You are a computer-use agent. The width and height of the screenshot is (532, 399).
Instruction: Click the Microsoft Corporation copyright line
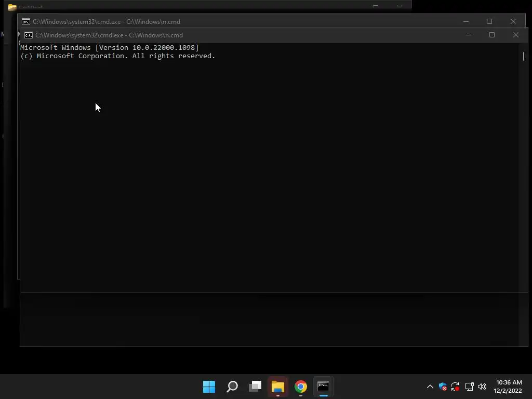tap(118, 56)
